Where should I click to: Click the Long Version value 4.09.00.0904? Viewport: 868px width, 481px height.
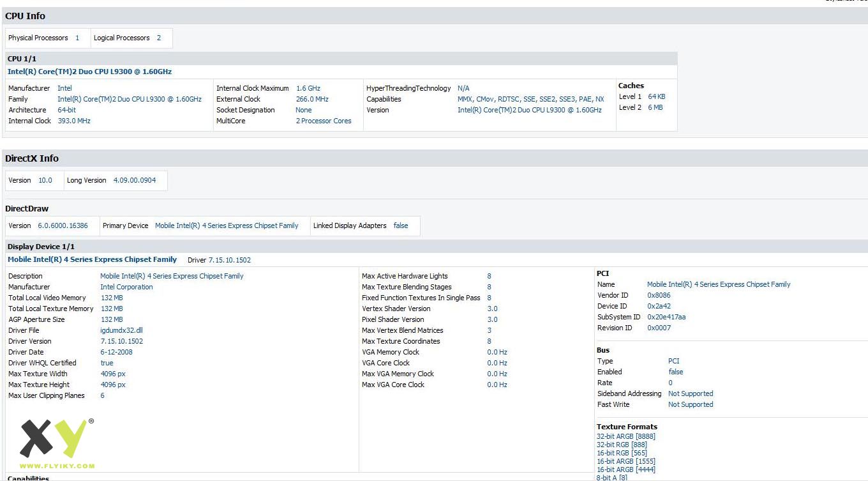coord(135,180)
